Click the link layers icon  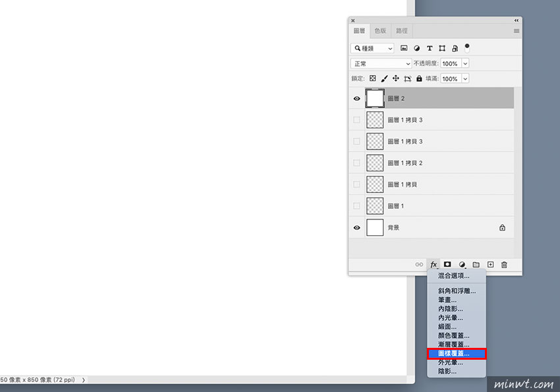419,265
